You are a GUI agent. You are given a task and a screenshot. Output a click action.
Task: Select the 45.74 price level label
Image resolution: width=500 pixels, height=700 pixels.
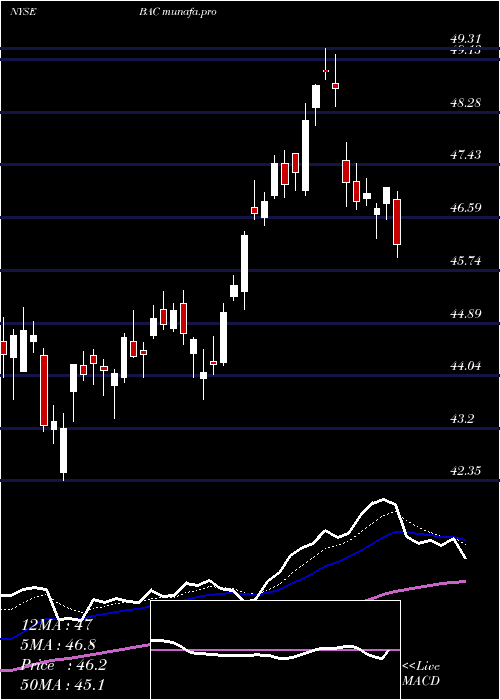(465, 261)
